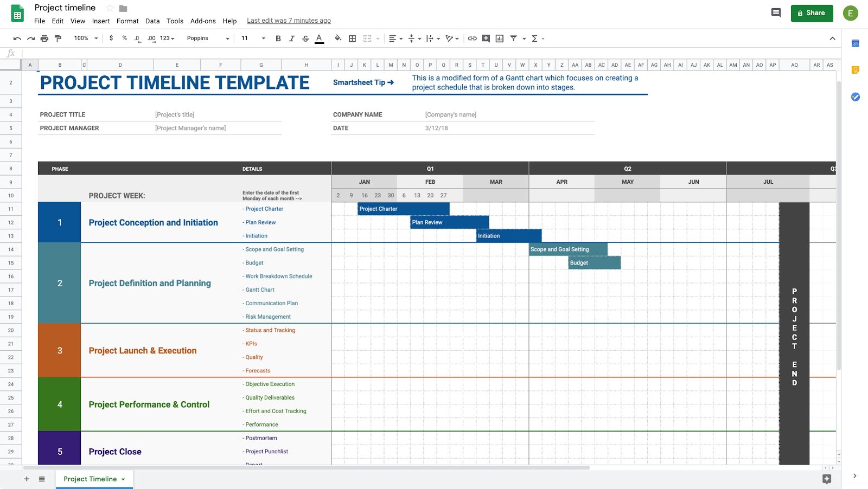The image size is (868, 489).
Task: Create a filter with funnel icon
Action: point(513,38)
